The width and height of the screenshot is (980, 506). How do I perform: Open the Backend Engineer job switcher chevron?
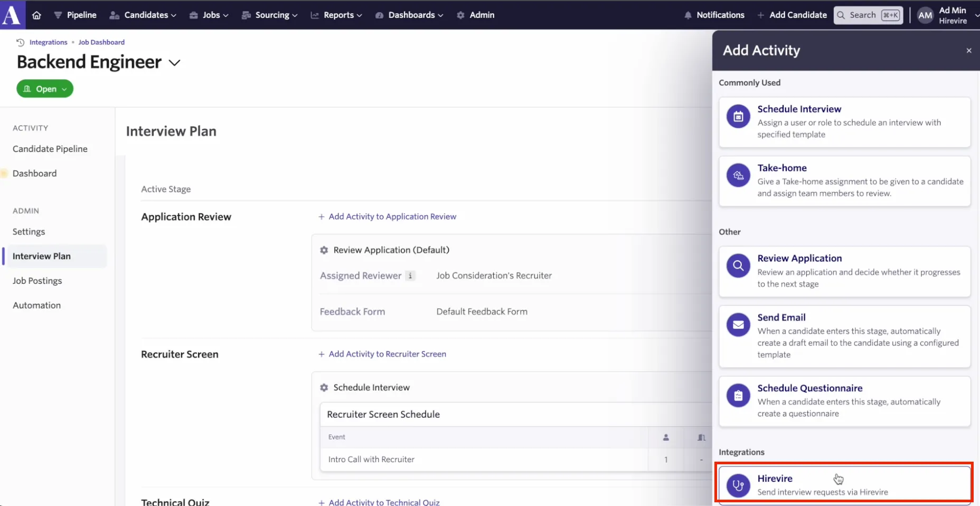click(174, 63)
